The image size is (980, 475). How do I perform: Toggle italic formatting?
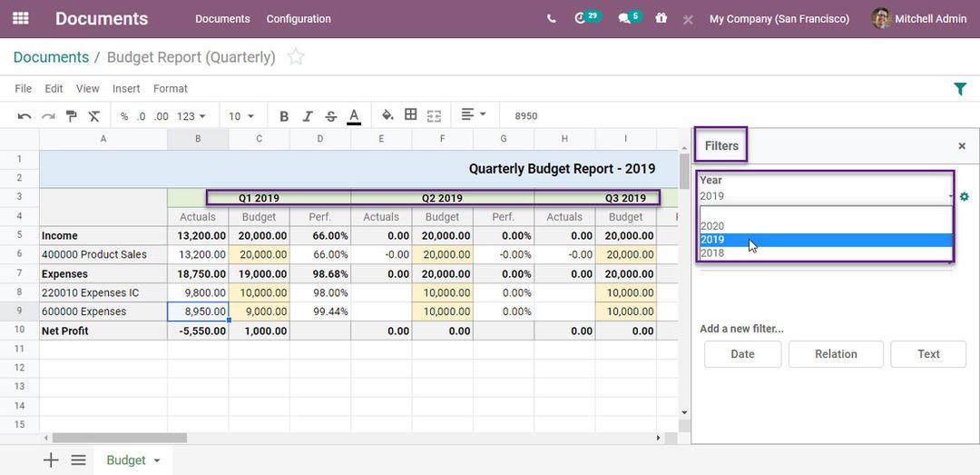click(308, 116)
